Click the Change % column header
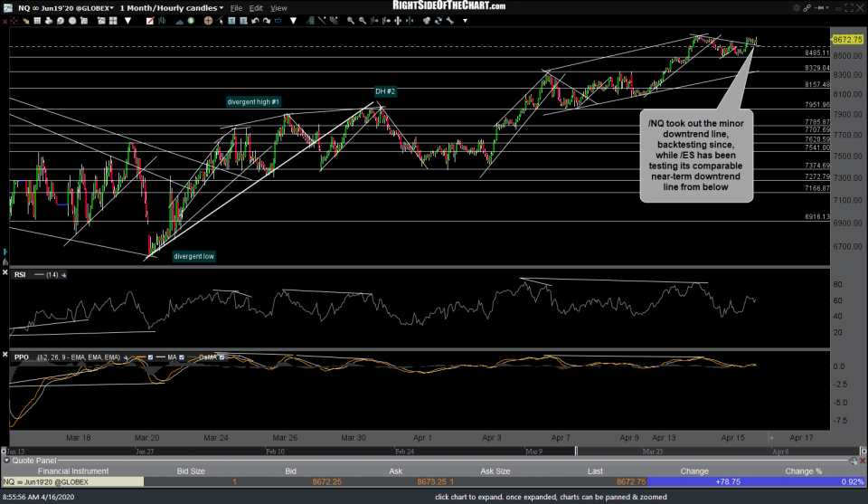The height and width of the screenshot is (504, 868). point(803,471)
